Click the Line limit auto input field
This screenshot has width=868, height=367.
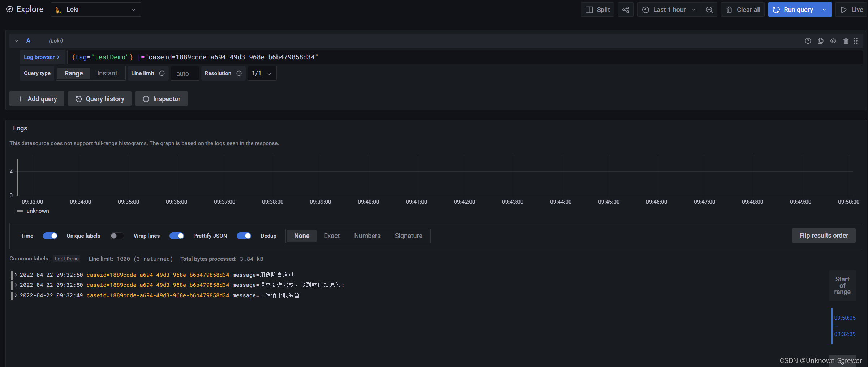coord(185,73)
